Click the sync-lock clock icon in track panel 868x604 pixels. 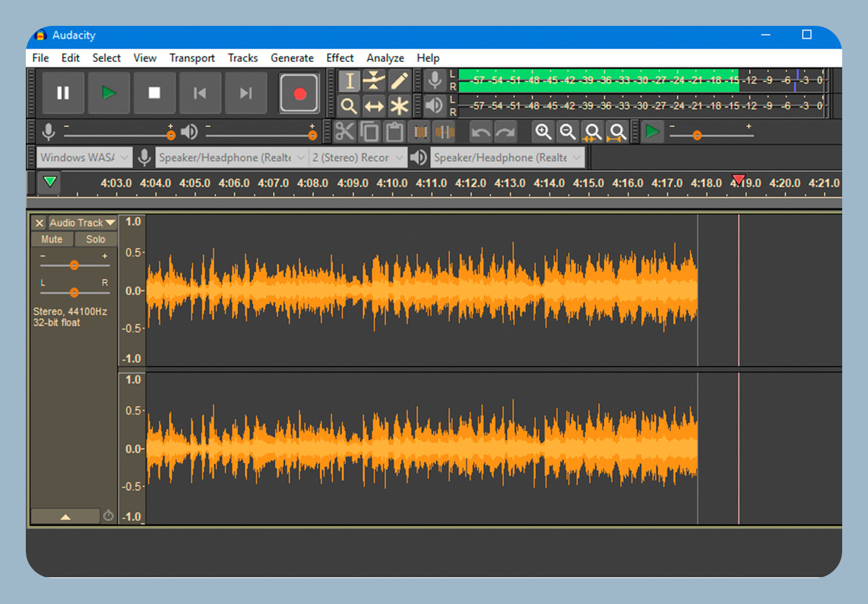pos(109,516)
